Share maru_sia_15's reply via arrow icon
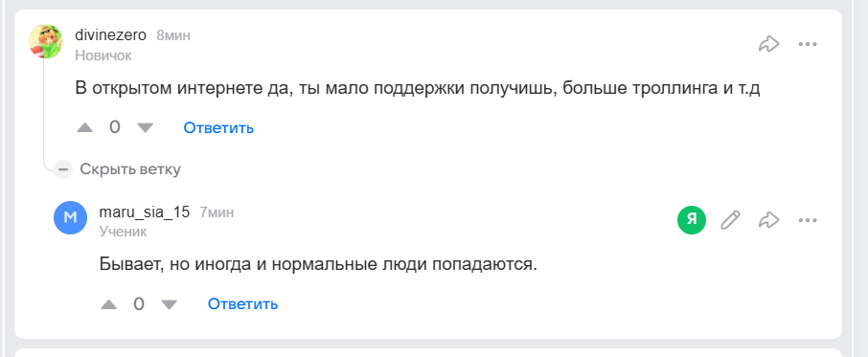This screenshot has height=357, width=868. [x=768, y=220]
